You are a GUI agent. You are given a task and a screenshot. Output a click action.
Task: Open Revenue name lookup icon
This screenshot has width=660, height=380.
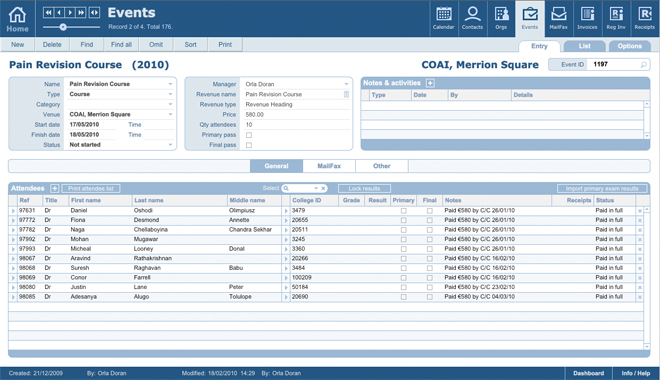click(346, 94)
